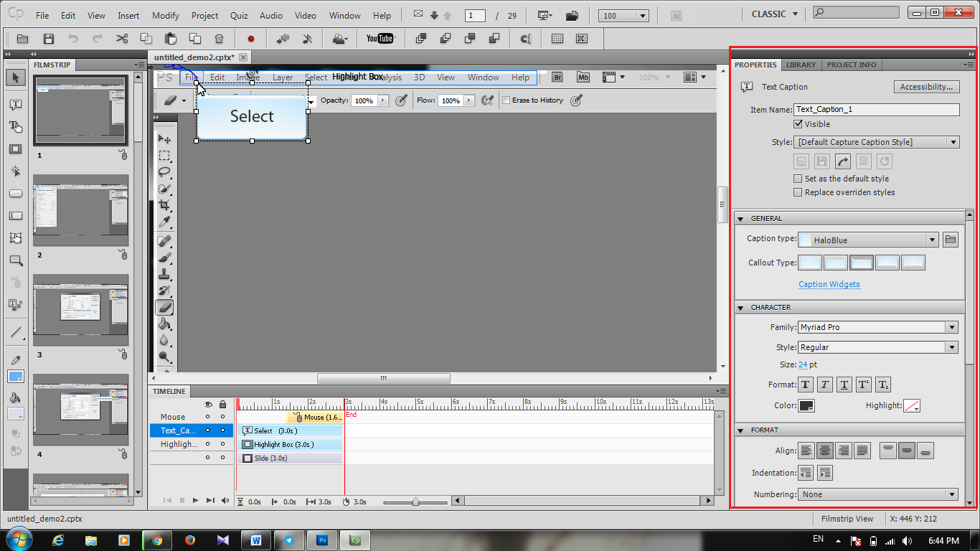Toggle visibility dot for Highlight layer
This screenshot has height=551, width=980.
point(208,444)
